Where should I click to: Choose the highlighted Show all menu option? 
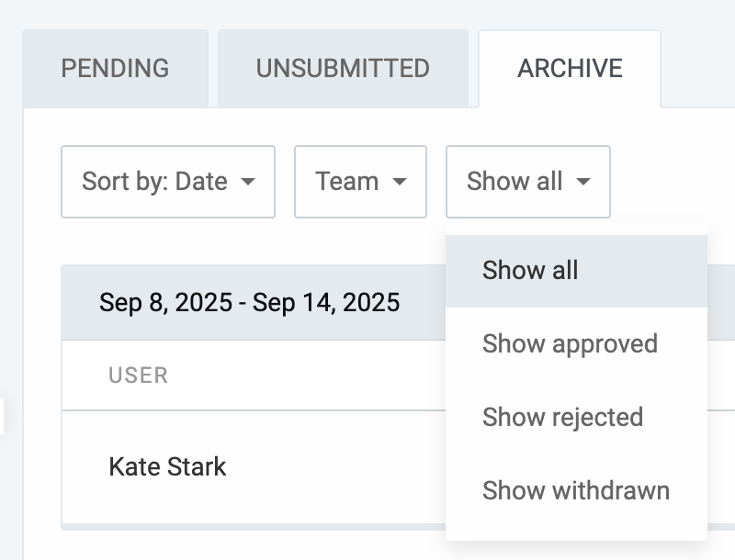coord(530,270)
